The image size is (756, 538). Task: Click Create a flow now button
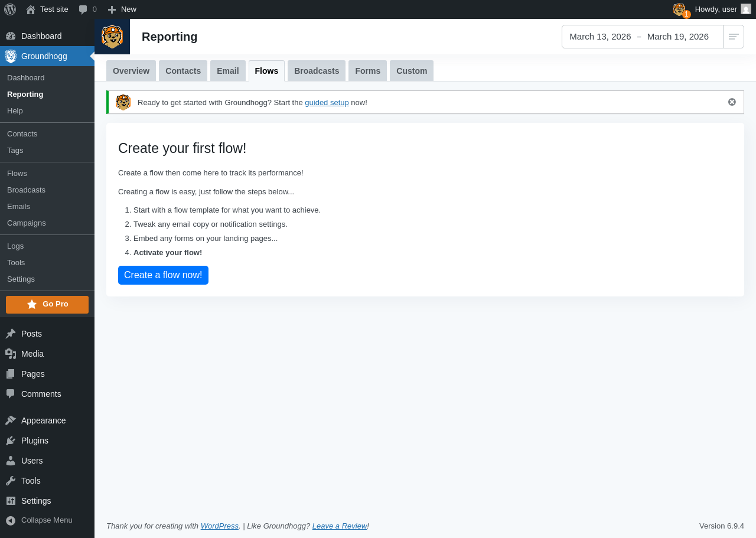click(x=163, y=275)
